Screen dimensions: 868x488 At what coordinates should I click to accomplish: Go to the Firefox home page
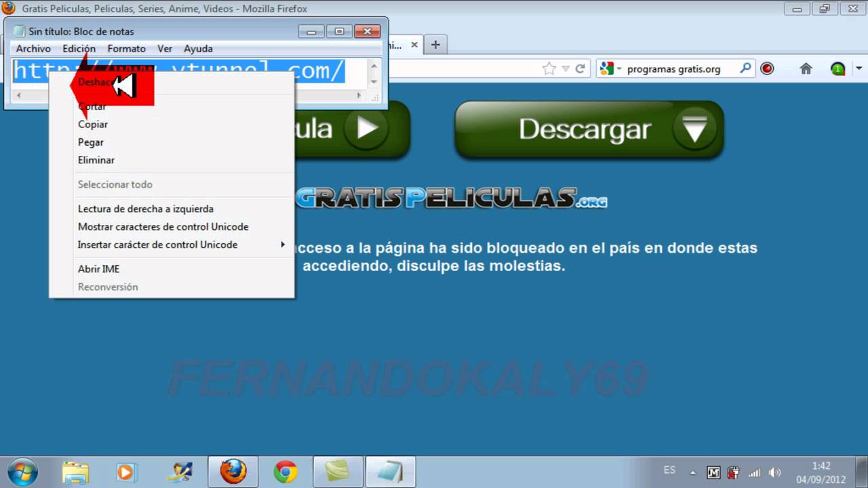click(x=806, y=68)
